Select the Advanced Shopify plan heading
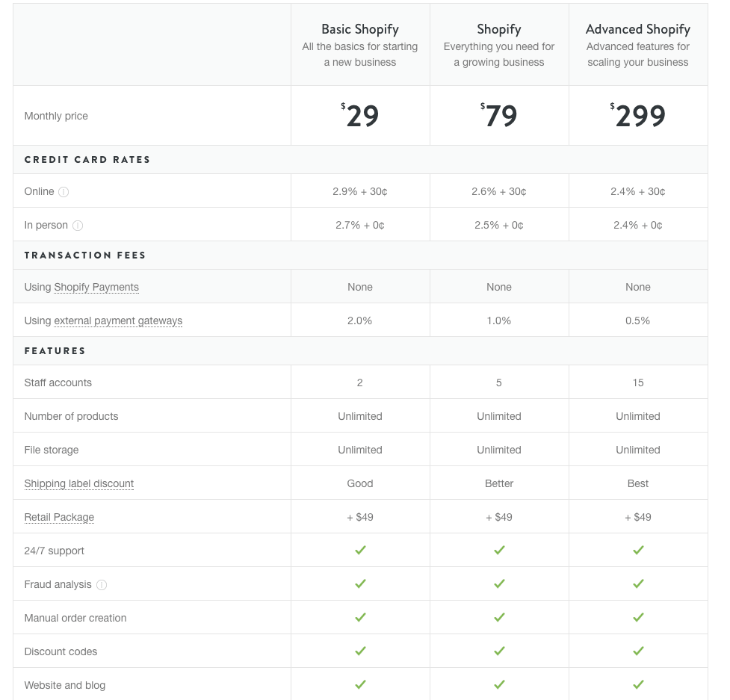This screenshot has width=730, height=700. [638, 29]
